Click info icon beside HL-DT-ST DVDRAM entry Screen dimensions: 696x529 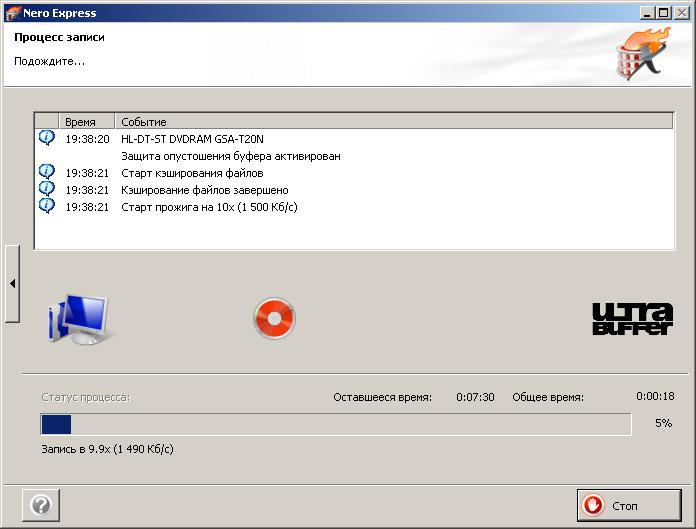(x=46, y=138)
